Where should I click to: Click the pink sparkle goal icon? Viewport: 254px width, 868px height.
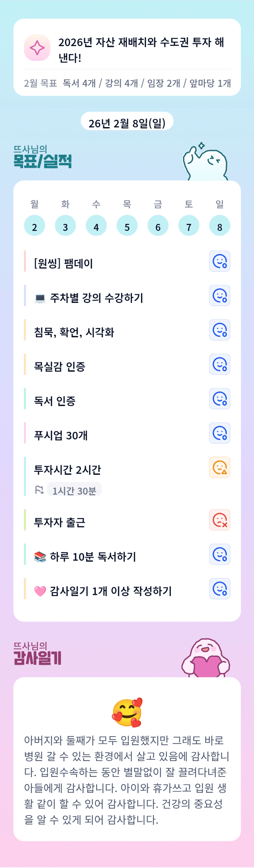point(37,48)
